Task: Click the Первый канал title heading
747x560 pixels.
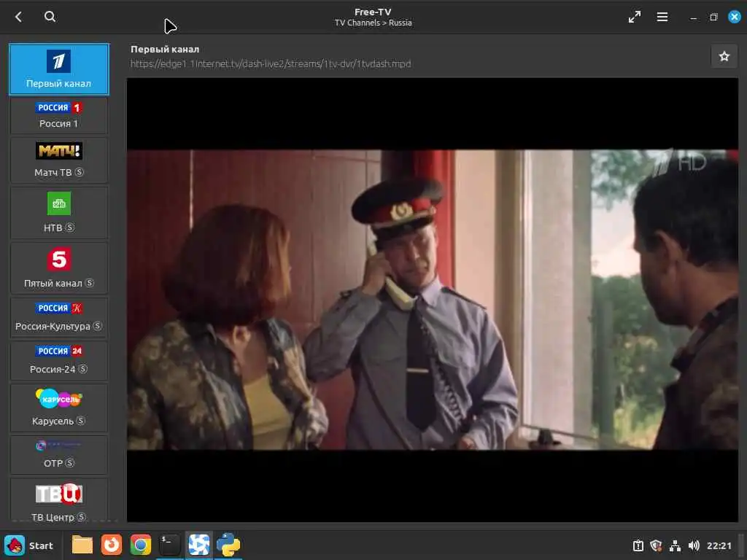Action: click(165, 49)
